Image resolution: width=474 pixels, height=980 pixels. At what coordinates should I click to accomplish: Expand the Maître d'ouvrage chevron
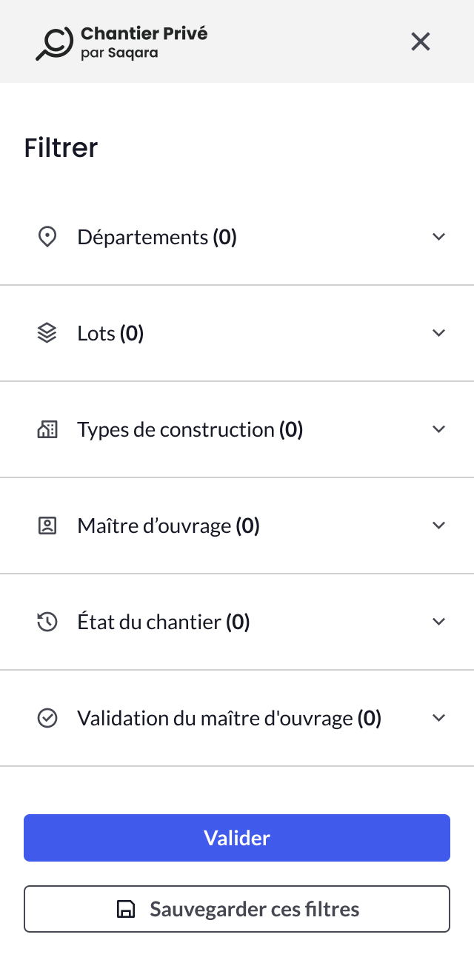pyautogui.click(x=438, y=526)
